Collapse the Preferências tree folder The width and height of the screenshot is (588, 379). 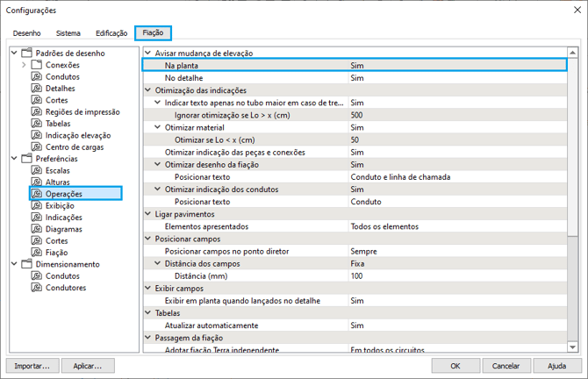[x=13, y=159]
